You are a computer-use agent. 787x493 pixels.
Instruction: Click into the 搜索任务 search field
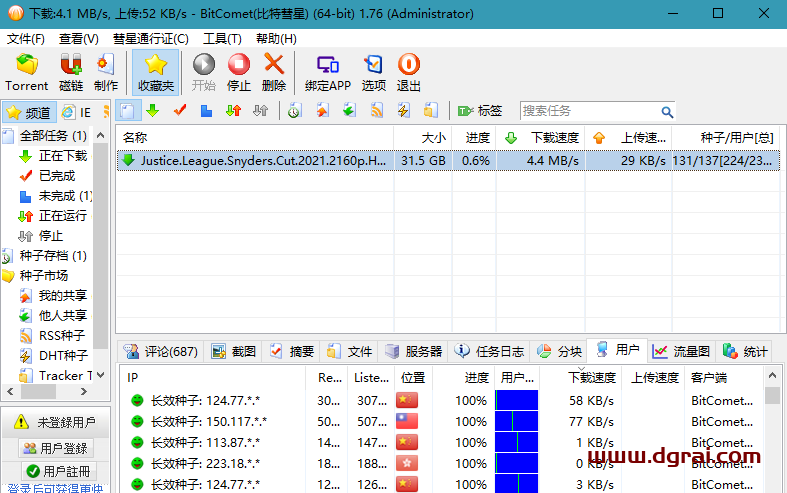point(588,111)
